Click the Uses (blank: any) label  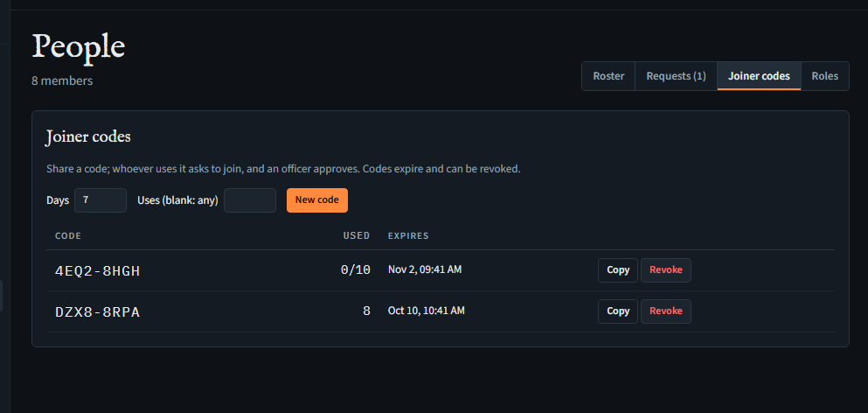[177, 200]
